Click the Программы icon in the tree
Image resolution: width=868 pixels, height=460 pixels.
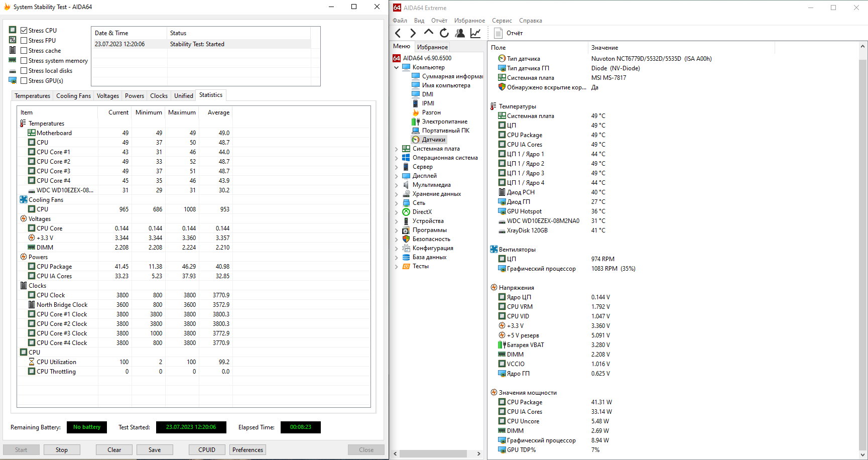(x=406, y=230)
